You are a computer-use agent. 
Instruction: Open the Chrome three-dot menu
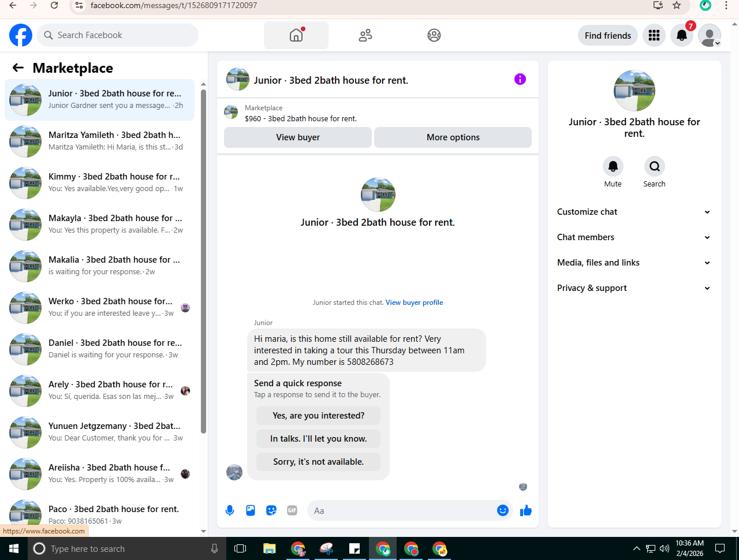tap(726, 5)
